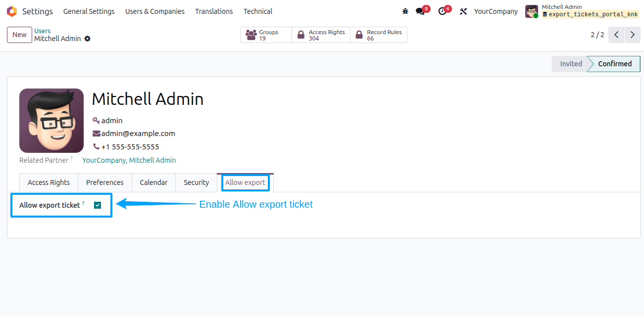Click the Users breadcrumb link

point(43,31)
